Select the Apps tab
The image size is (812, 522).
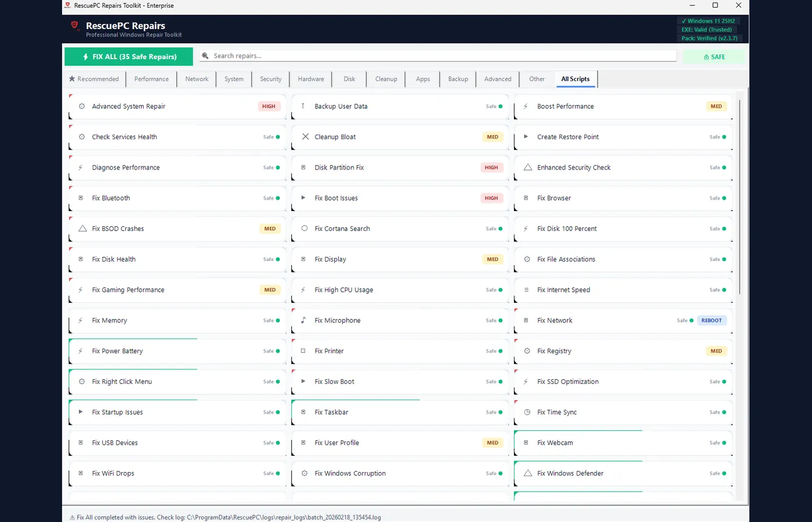[423, 79]
